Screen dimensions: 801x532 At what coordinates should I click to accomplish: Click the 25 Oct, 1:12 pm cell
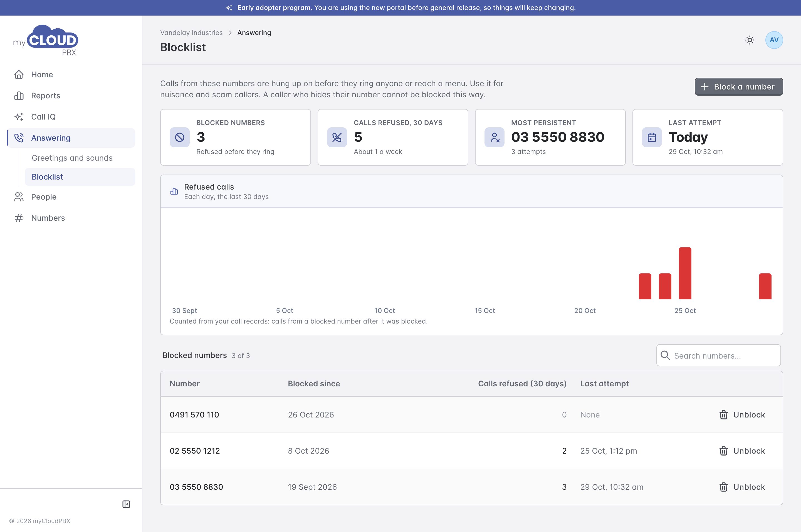point(609,451)
